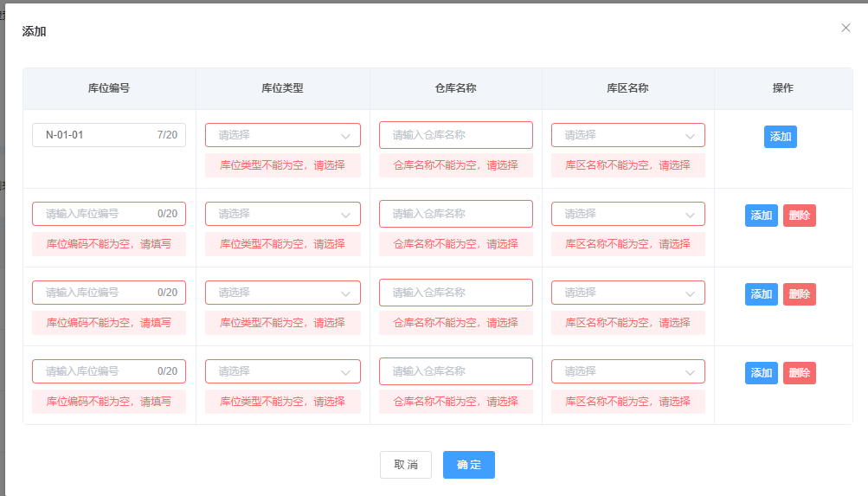
Task: Click fourth row 库位编码不能为空 error message
Action: coord(109,402)
